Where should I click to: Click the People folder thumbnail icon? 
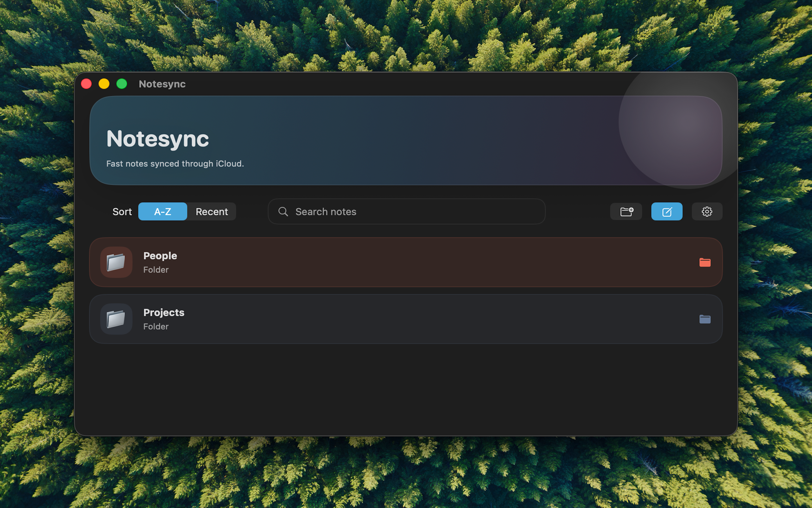[116, 262]
